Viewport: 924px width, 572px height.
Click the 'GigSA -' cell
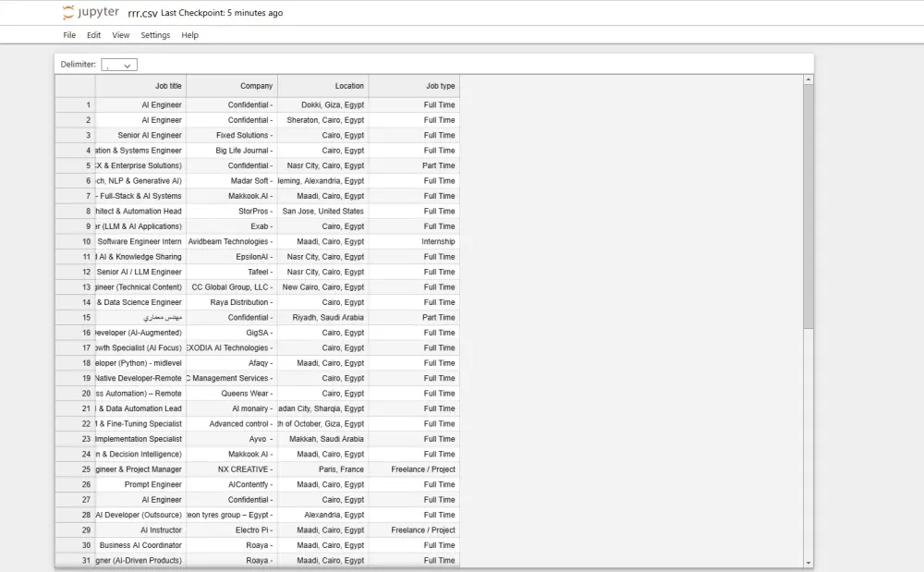point(232,333)
